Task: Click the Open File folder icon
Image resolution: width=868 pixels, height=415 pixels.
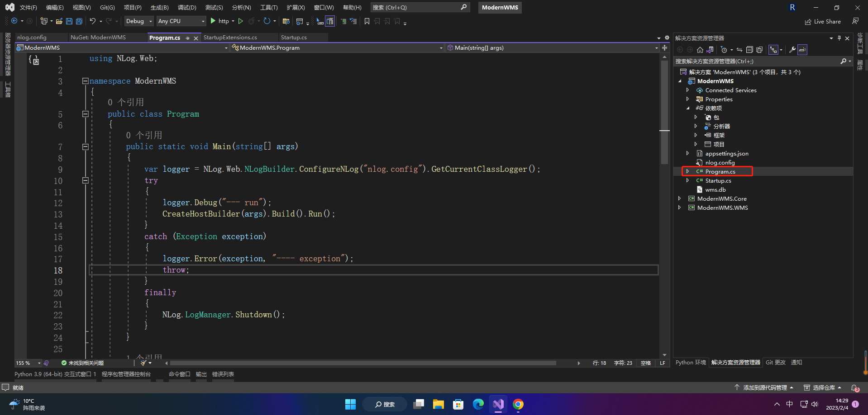Action: coord(59,21)
